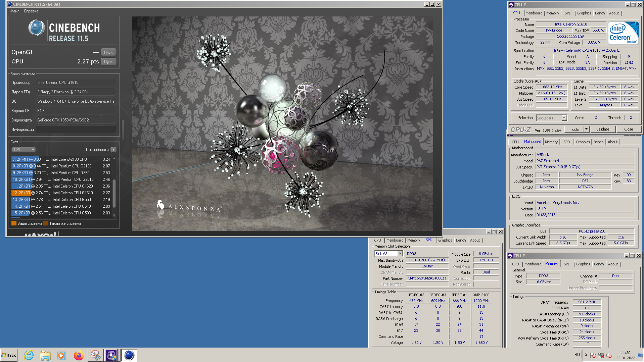Click the ranking list scroll-up arrow

click(x=114, y=158)
